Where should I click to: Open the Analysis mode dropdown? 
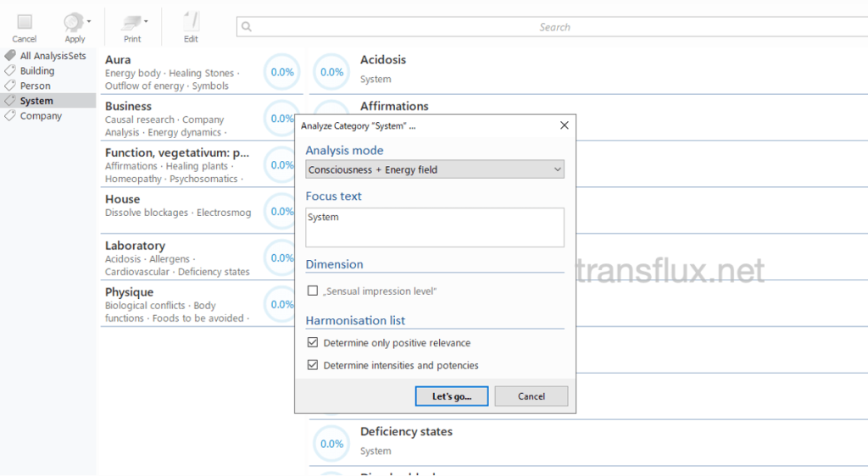pyautogui.click(x=434, y=169)
